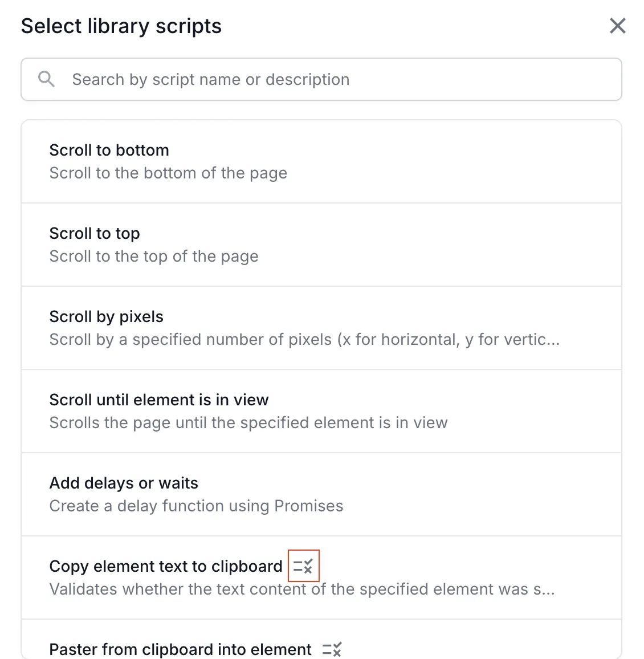Click the "Search by script name" placeholder text
644x659 pixels.
pos(210,80)
